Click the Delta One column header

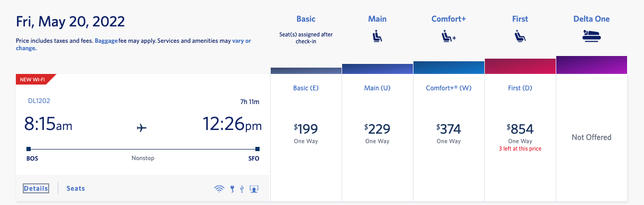[x=592, y=19]
